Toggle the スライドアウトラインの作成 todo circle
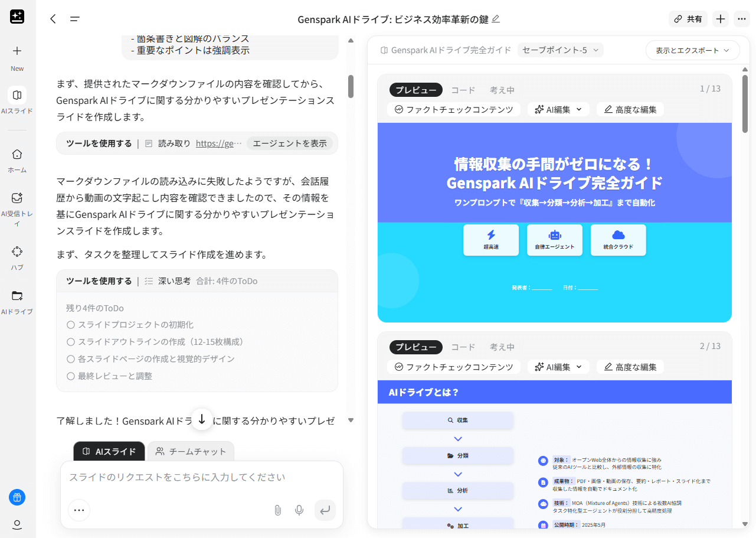Viewport: 756px width, 538px height. click(x=71, y=342)
